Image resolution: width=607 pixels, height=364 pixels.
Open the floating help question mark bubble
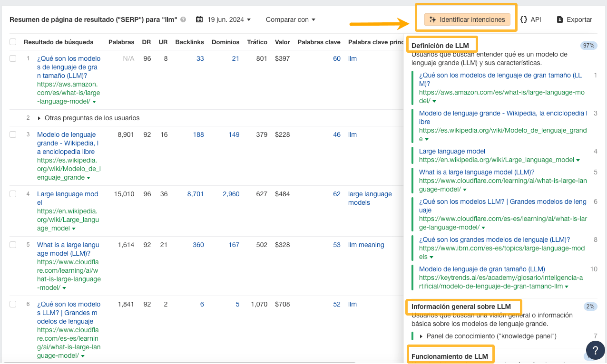pyautogui.click(x=596, y=350)
